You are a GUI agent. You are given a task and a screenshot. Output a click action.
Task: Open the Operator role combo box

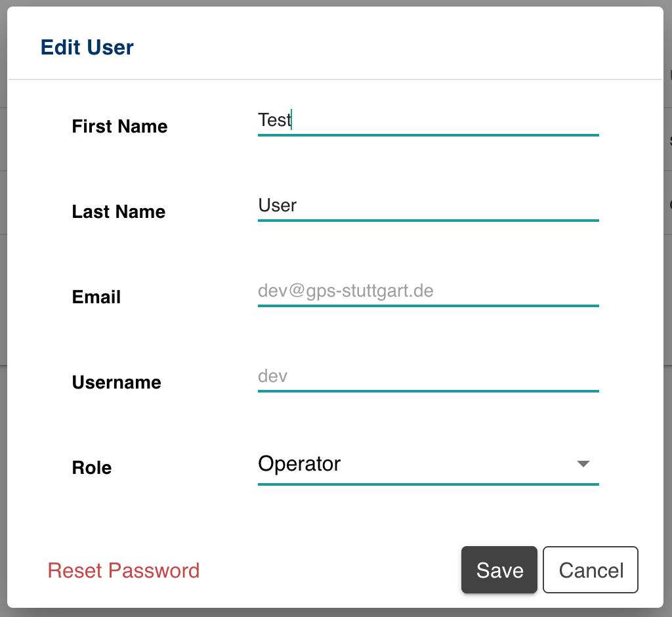[x=427, y=464]
